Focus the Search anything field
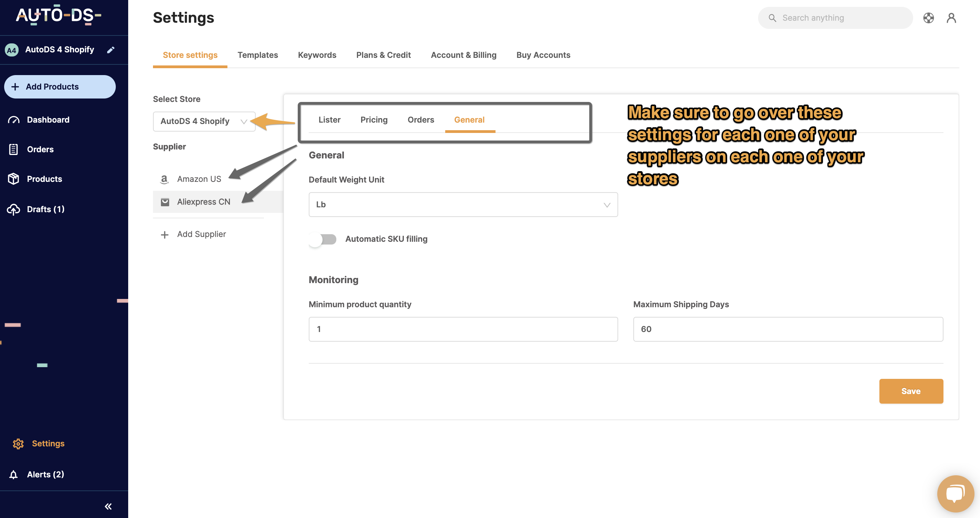The width and height of the screenshot is (980, 518). click(835, 18)
